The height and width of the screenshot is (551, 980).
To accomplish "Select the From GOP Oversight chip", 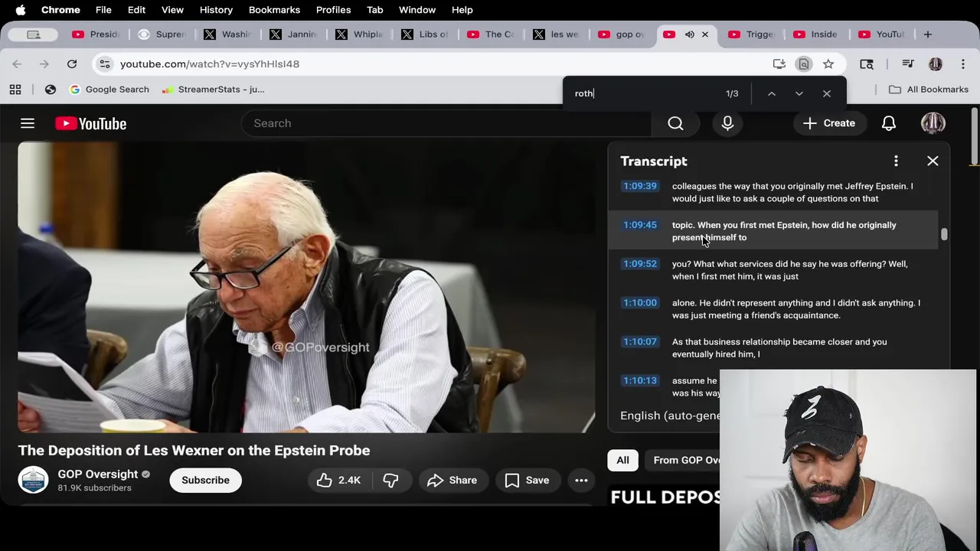I will click(x=684, y=460).
